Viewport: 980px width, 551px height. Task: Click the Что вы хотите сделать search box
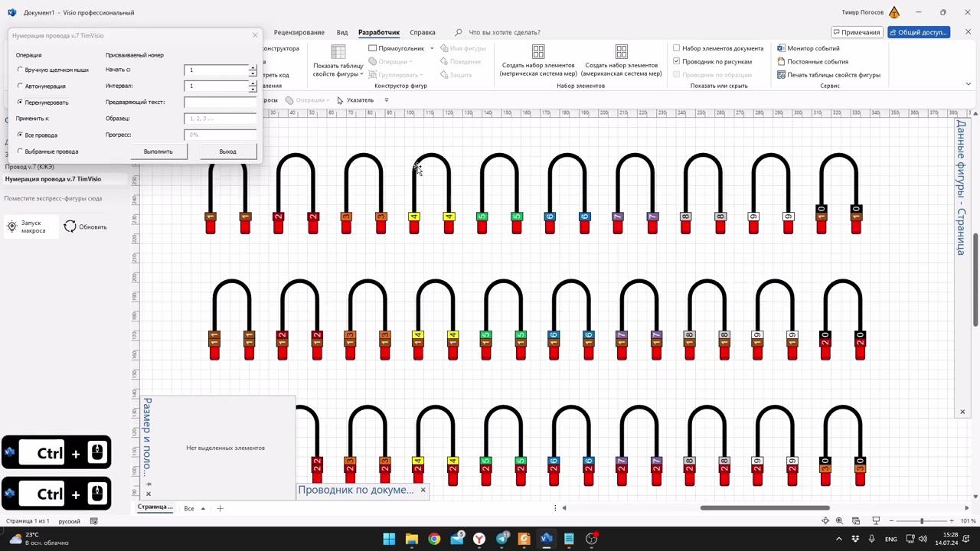(x=505, y=32)
